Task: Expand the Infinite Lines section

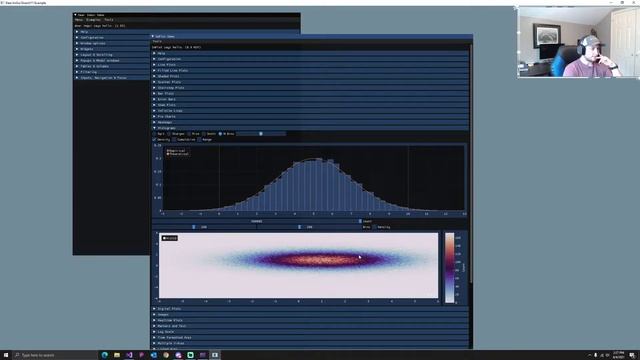Action: (311, 111)
